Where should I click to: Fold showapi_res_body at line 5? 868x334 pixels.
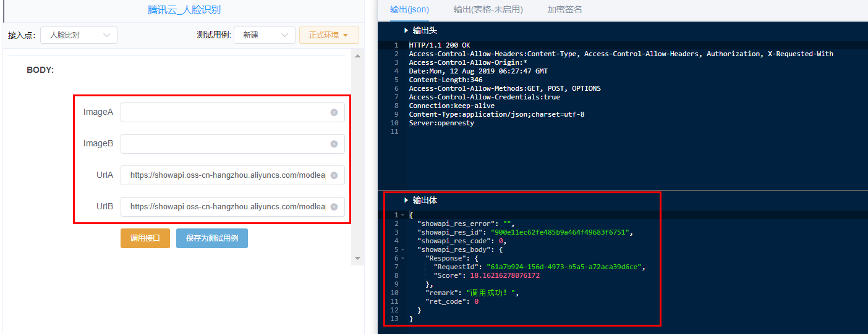[x=403, y=250]
